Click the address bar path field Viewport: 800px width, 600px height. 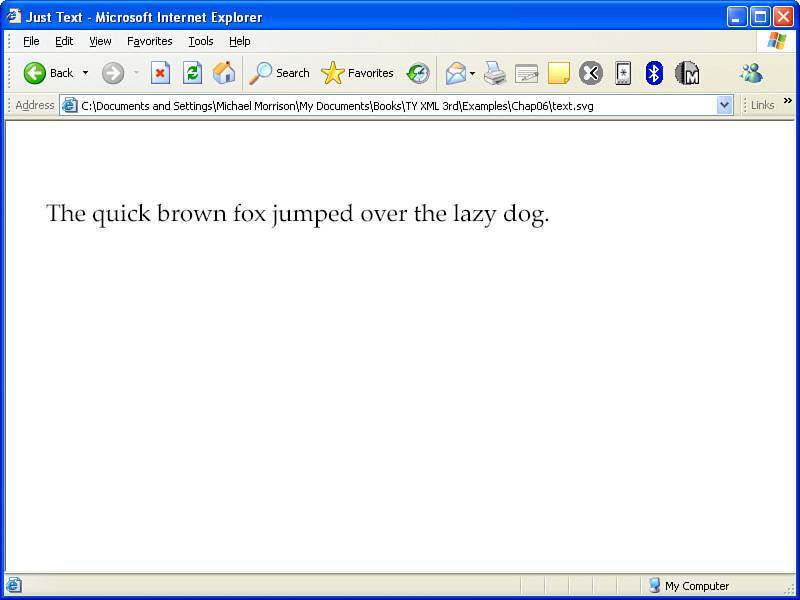(x=397, y=106)
